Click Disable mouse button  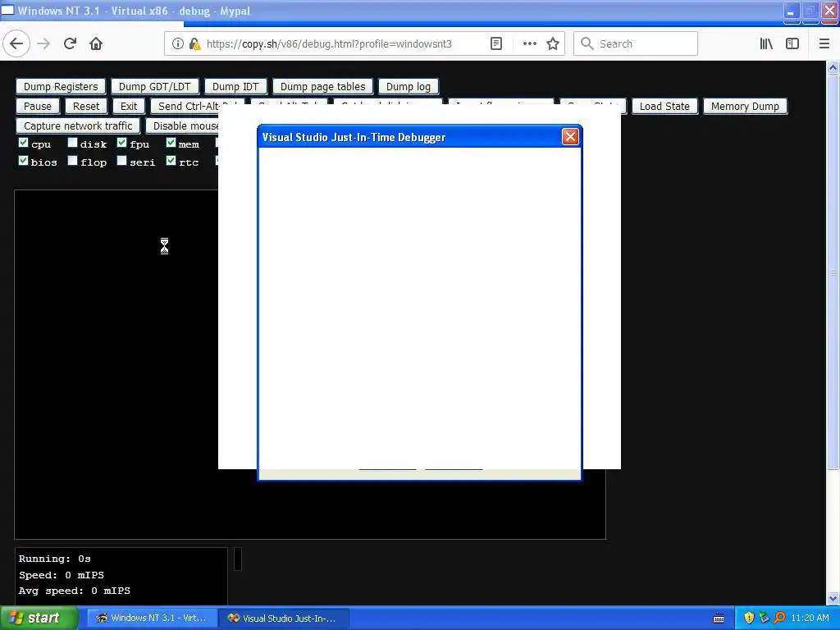click(183, 126)
